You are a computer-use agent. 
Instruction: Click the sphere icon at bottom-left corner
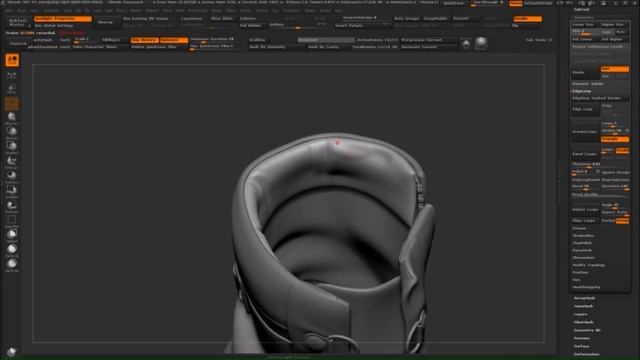coord(11,352)
